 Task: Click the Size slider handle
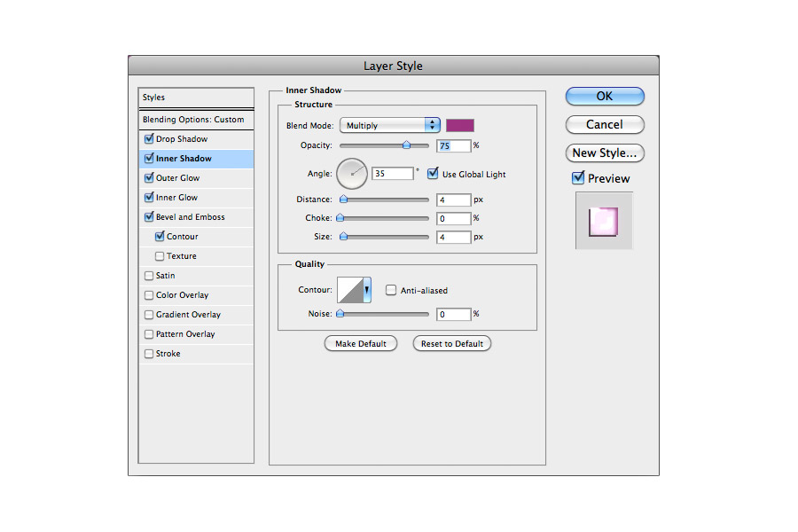click(343, 236)
